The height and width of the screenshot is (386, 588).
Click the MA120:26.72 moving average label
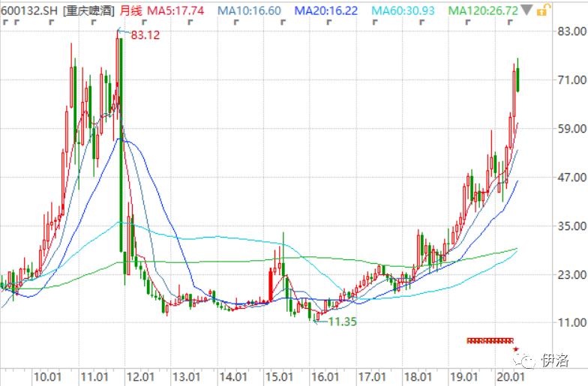click(483, 10)
